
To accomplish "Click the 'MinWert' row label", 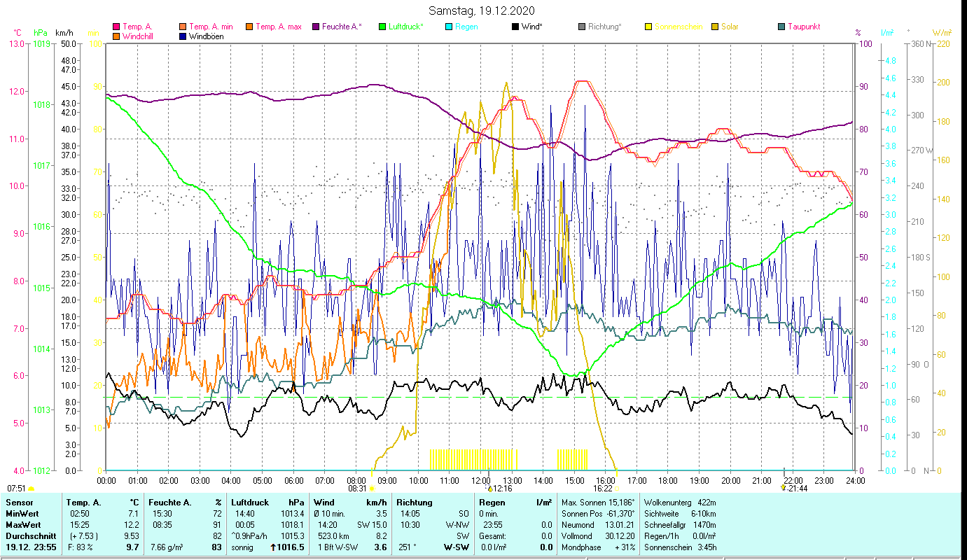I will pyautogui.click(x=22, y=514).
